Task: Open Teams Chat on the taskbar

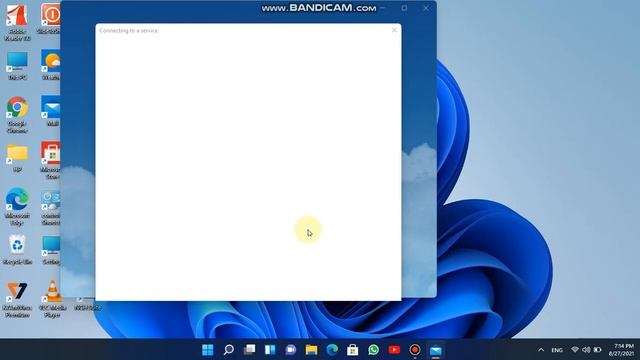Action: (x=291, y=350)
